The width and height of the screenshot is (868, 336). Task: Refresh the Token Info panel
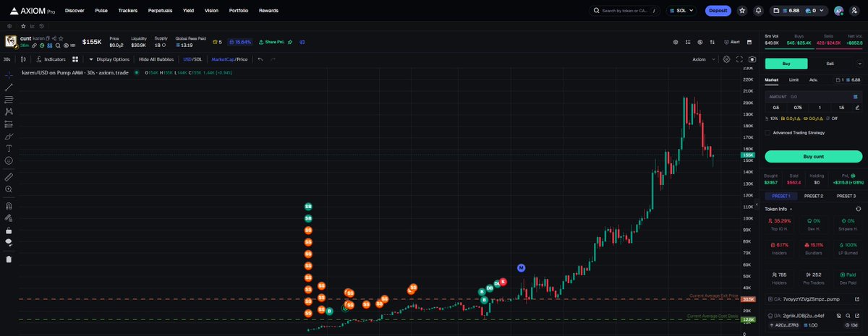pos(858,209)
